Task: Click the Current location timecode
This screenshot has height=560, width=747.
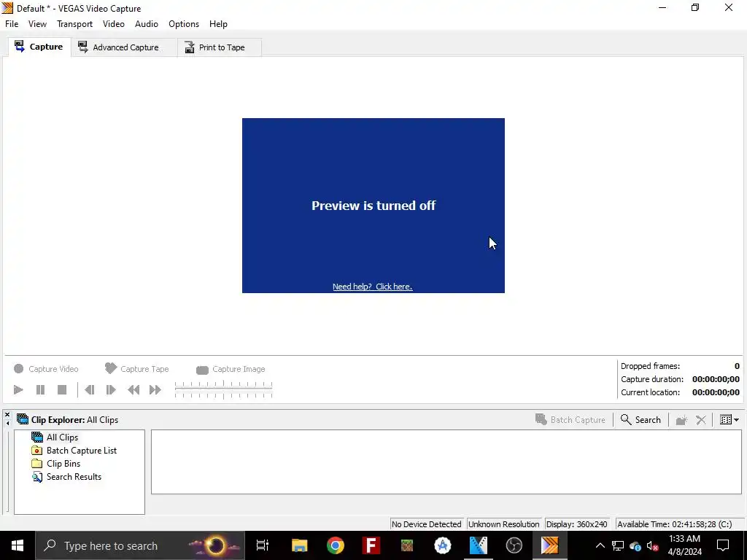Action: pos(716,392)
